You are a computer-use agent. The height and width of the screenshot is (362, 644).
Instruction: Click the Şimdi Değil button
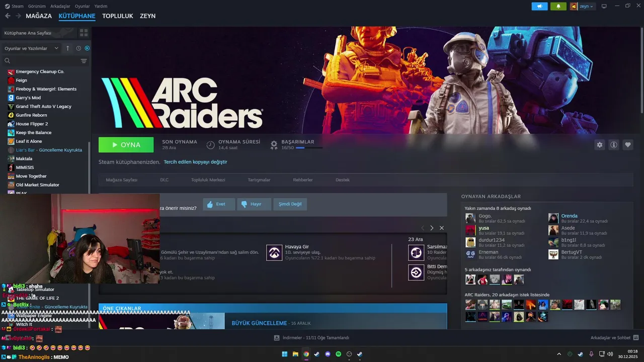coord(290,204)
